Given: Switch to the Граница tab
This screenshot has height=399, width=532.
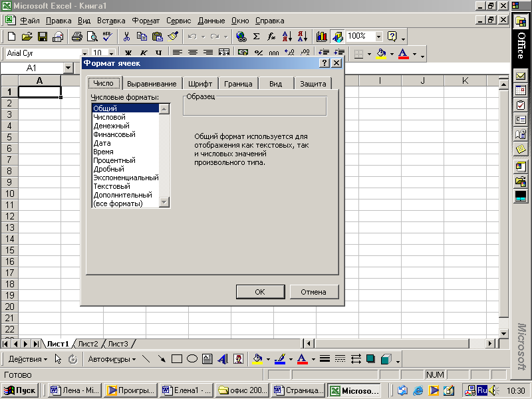Looking at the screenshot, I should [238, 84].
